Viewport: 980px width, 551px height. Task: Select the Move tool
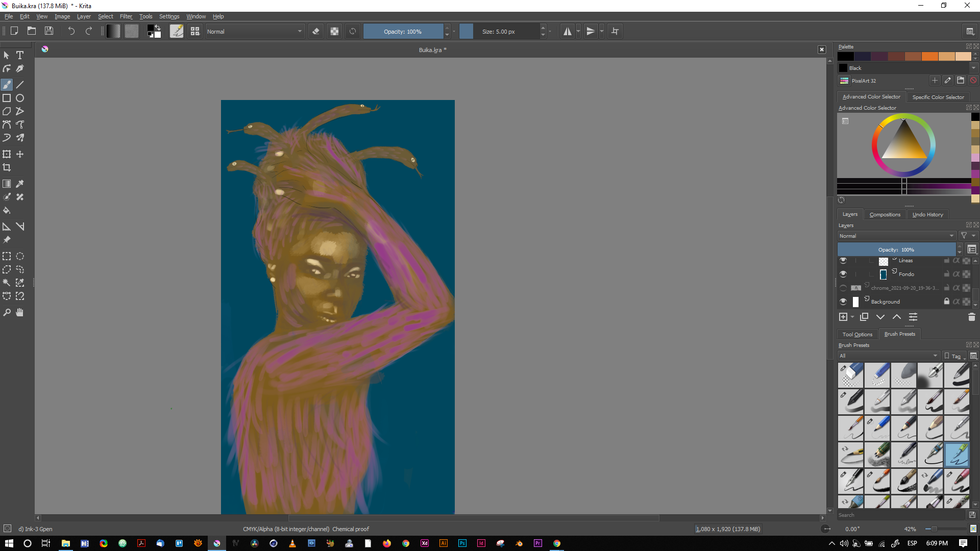20,154
